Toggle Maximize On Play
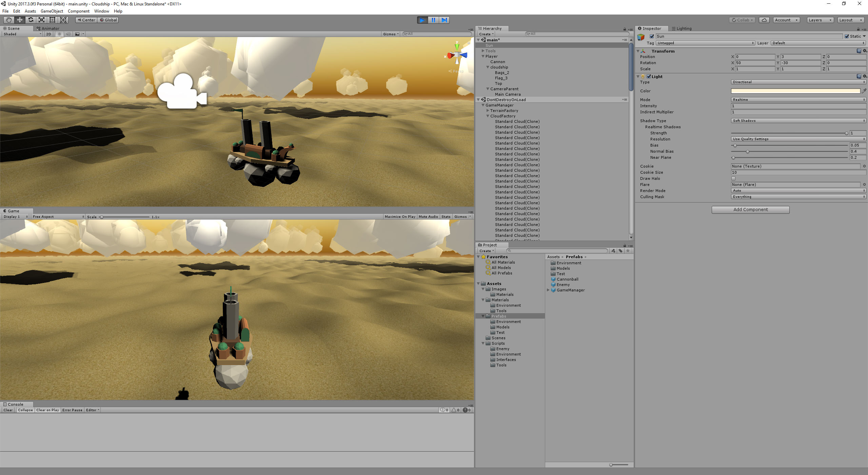 pos(400,217)
